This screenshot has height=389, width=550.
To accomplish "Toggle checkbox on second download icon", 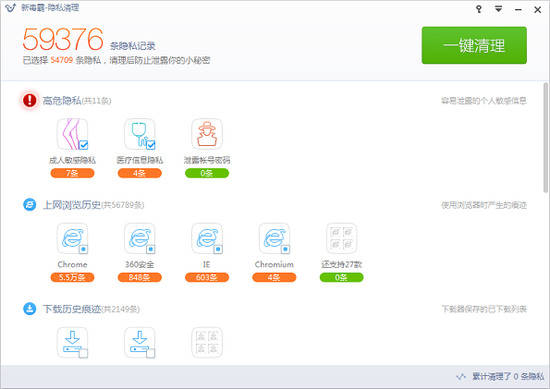I will tap(151, 353).
